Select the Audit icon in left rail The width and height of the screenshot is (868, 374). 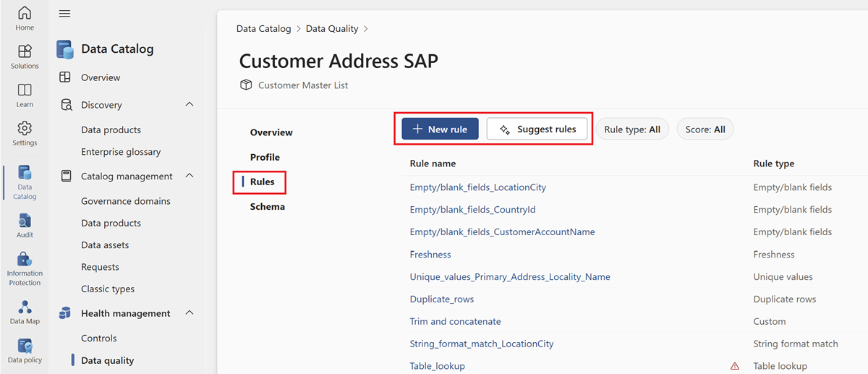(x=25, y=221)
